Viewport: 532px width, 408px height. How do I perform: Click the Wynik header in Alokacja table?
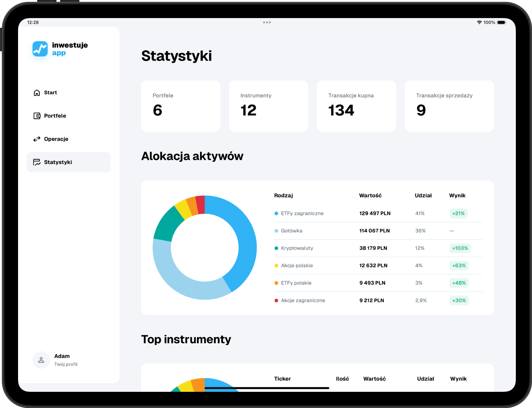pyautogui.click(x=457, y=196)
